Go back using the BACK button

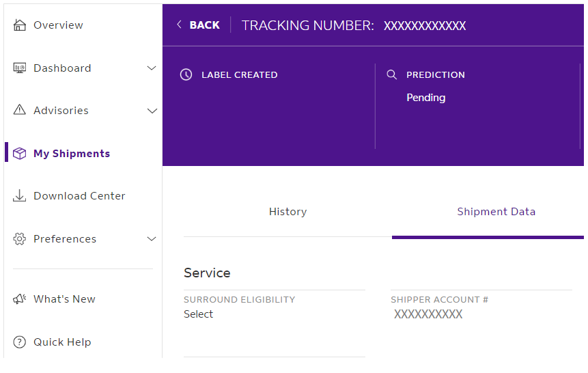pyautogui.click(x=198, y=25)
